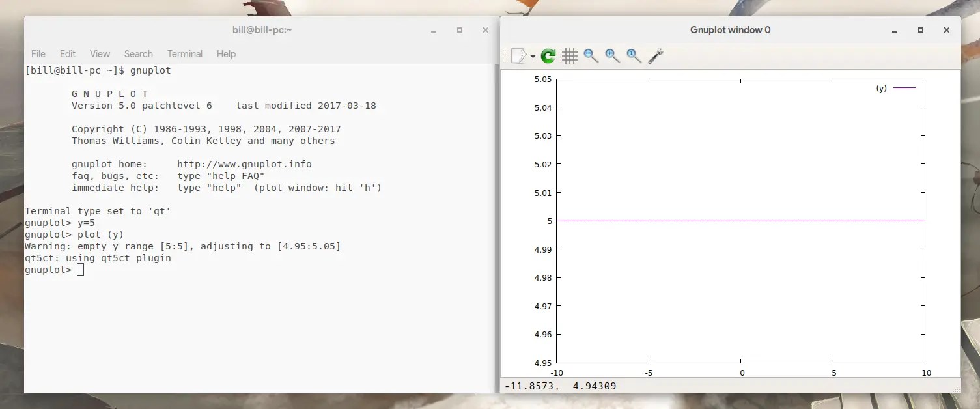The image size is (980, 409).
Task: Expand the Search menu
Action: (138, 54)
